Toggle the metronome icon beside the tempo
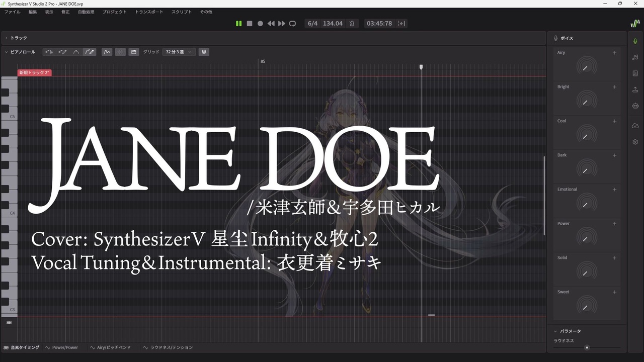The height and width of the screenshot is (362, 644). coord(352,23)
